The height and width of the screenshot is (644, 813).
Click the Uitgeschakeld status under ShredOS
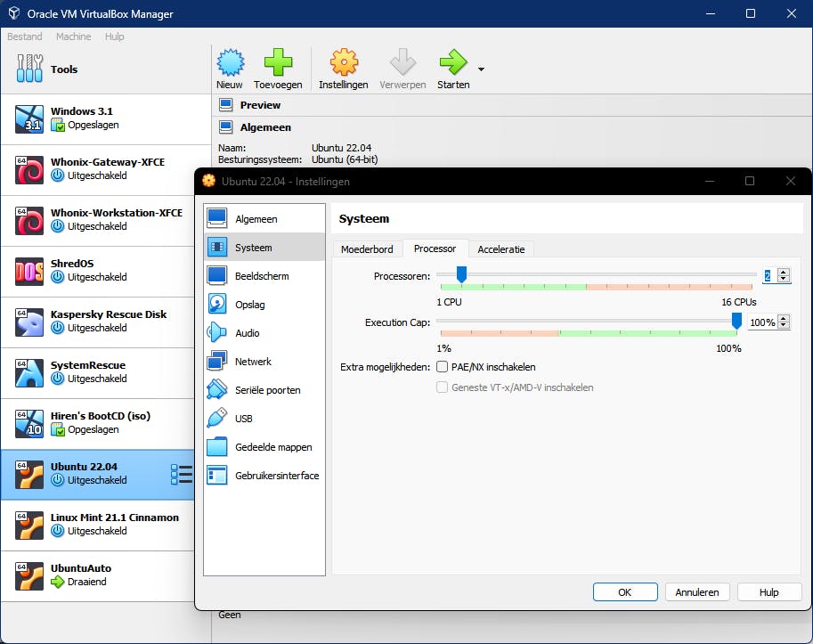pyautogui.click(x=97, y=277)
